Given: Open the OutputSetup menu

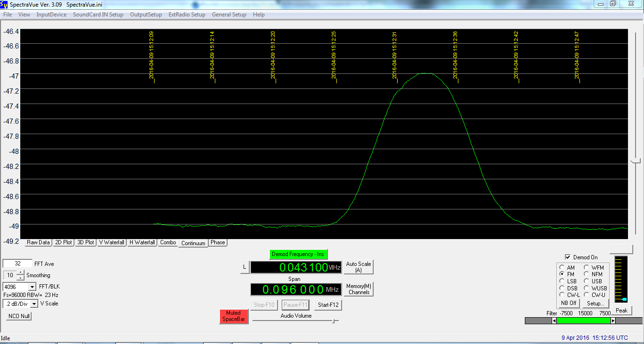Looking at the screenshot, I should (146, 15).
